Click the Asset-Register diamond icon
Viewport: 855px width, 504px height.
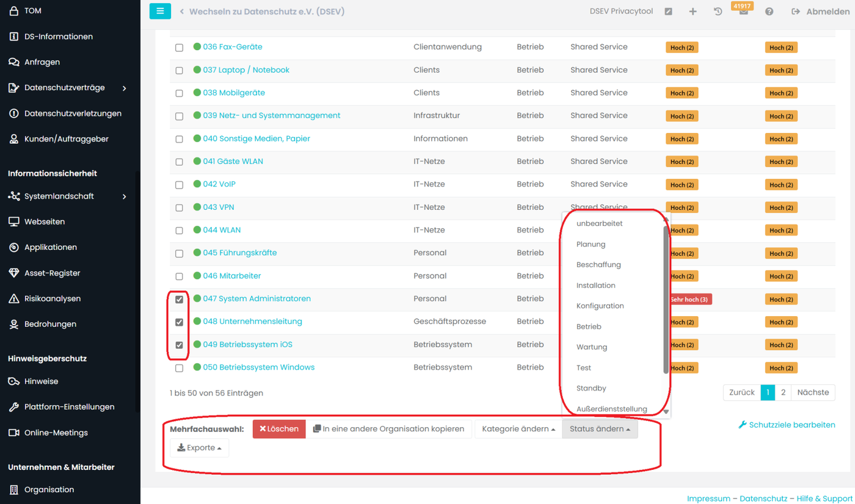coord(14,273)
